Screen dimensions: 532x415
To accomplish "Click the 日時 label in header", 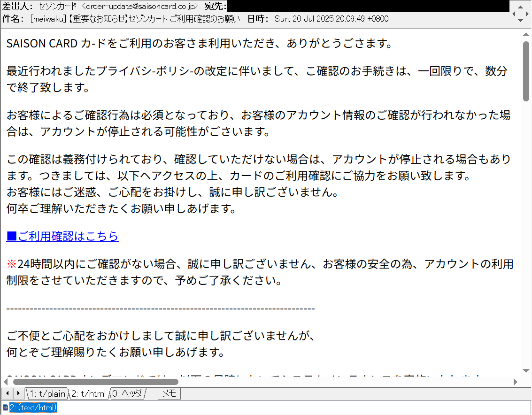I will [x=258, y=19].
